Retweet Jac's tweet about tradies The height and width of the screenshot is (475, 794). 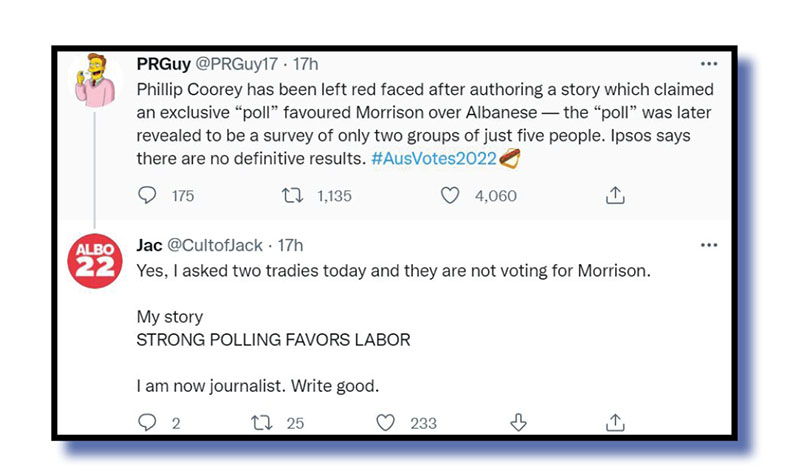266,423
